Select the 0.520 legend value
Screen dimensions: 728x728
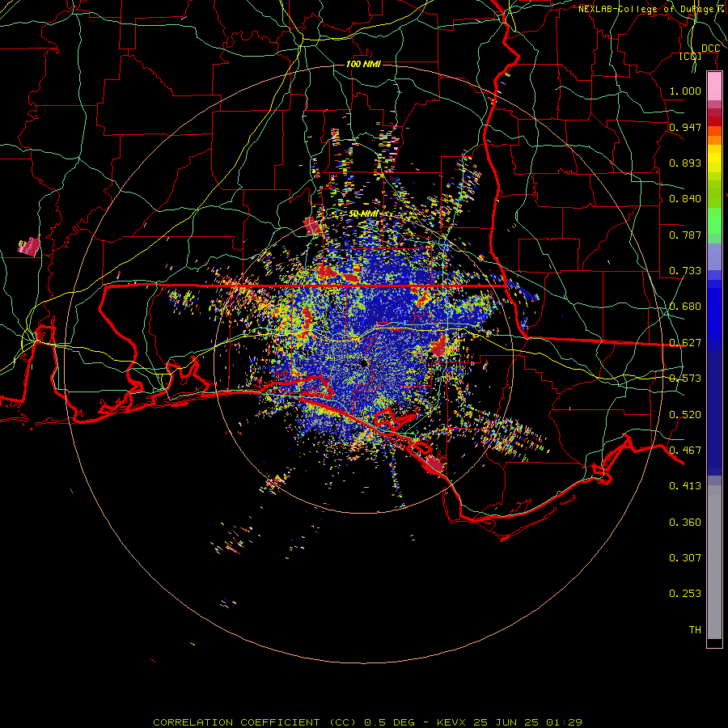point(685,415)
